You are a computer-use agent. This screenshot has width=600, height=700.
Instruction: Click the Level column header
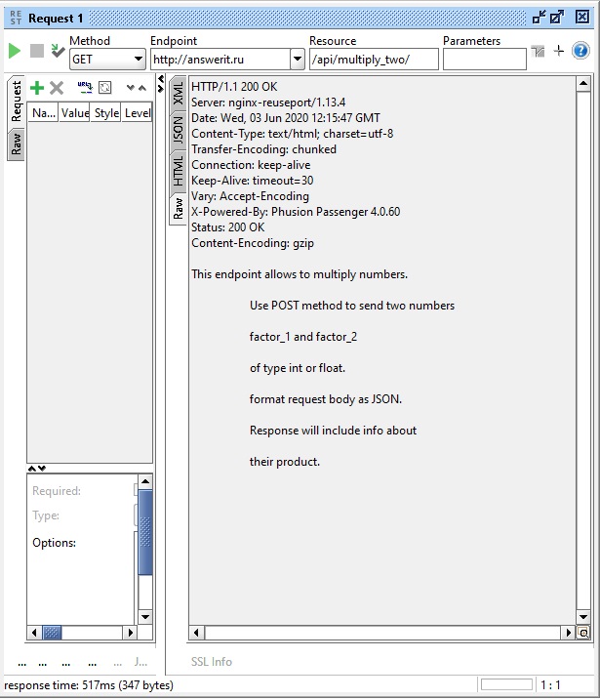coord(138,113)
